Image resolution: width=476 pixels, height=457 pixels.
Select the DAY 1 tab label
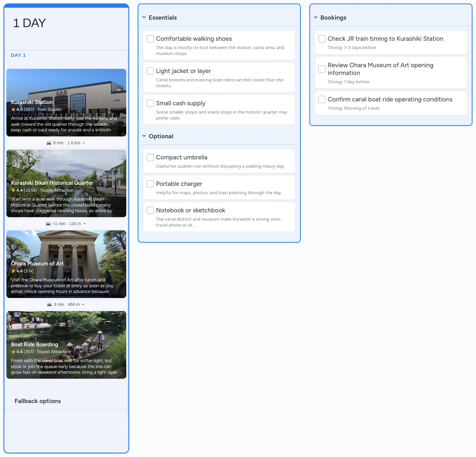point(18,55)
